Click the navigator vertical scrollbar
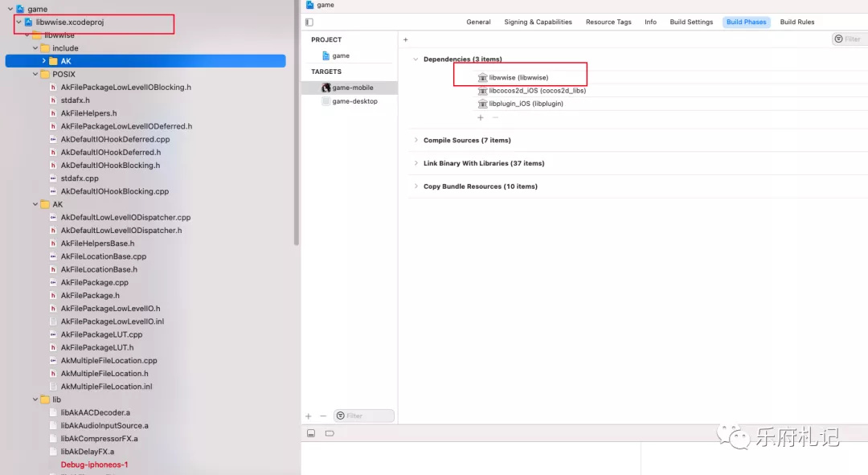Image resolution: width=868 pixels, height=475 pixels. [296, 122]
